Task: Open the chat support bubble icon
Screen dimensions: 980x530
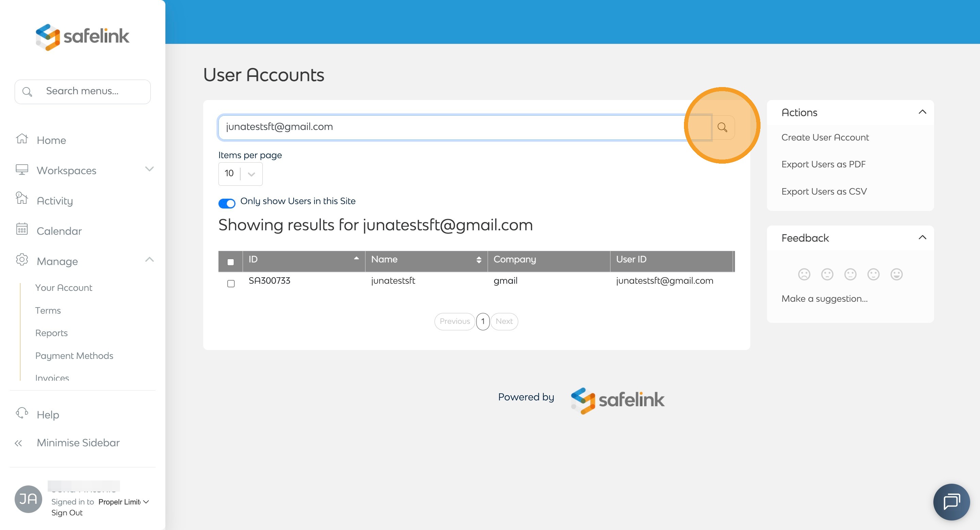Action: (x=951, y=502)
